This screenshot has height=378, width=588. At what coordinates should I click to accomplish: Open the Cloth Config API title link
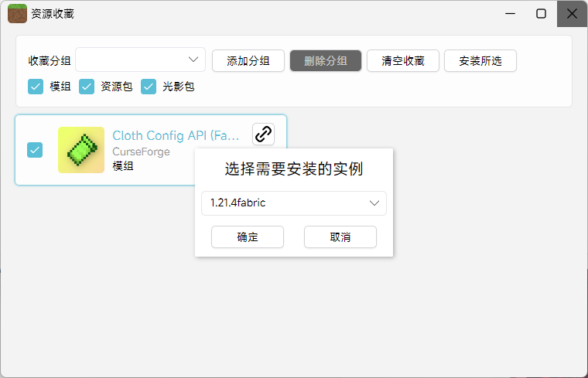[x=176, y=135]
